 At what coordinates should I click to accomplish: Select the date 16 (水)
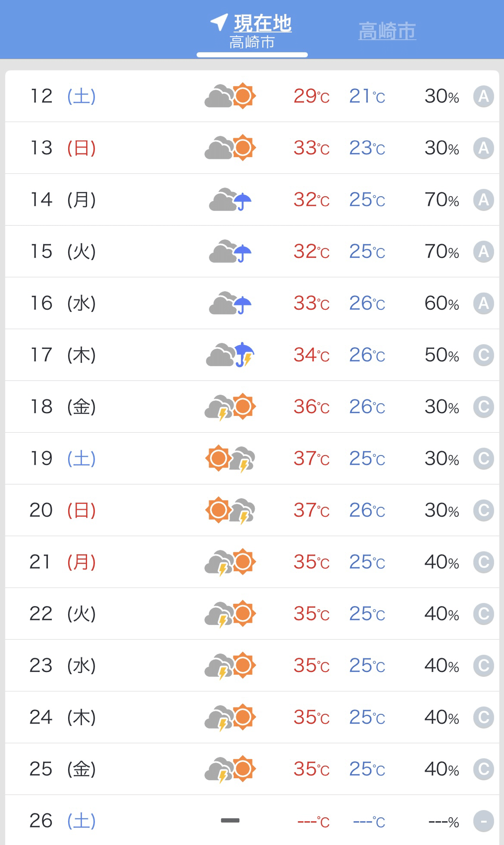coord(62,303)
